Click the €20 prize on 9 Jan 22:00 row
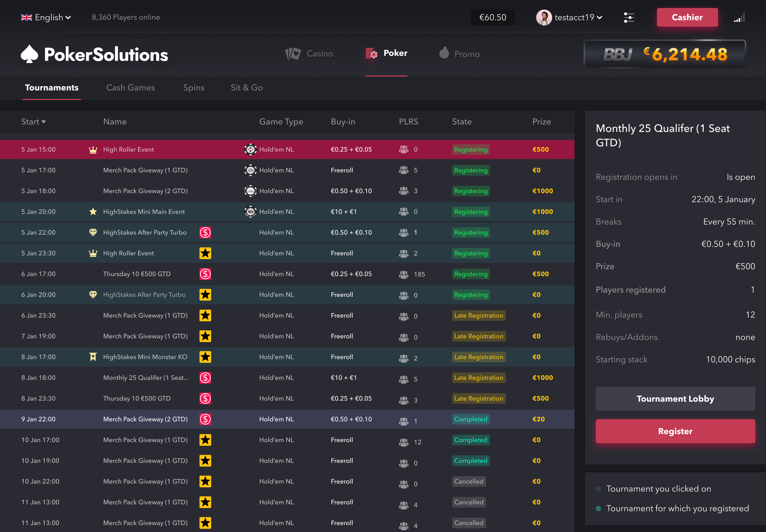Viewport: 766px width, 532px height. click(x=538, y=419)
